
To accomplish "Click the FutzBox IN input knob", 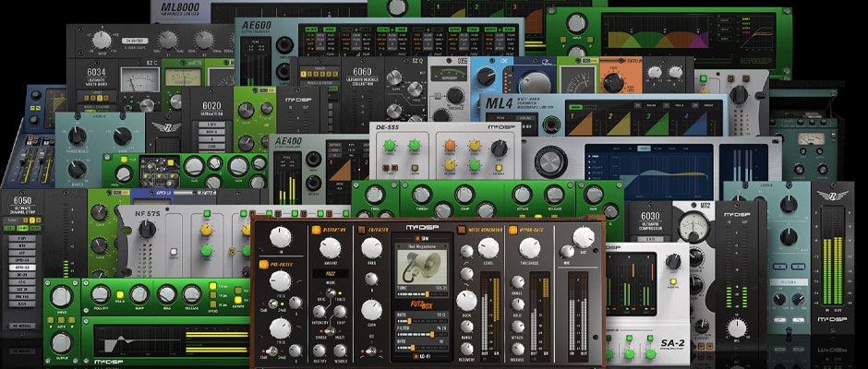I will pos(282,235).
